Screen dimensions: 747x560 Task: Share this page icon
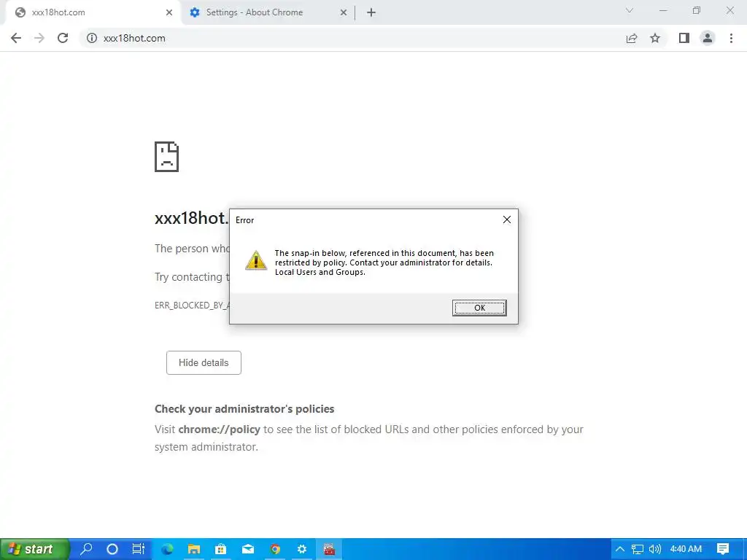click(632, 38)
